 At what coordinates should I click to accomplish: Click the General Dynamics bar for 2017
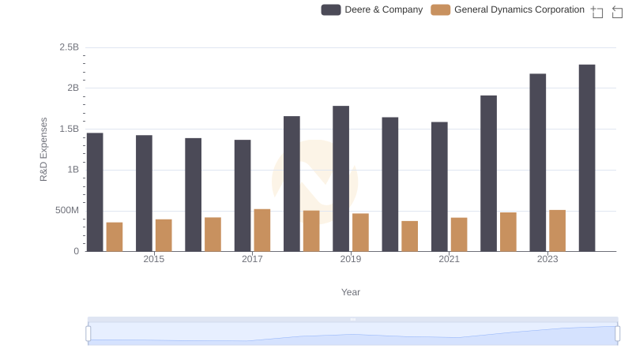[262, 231]
